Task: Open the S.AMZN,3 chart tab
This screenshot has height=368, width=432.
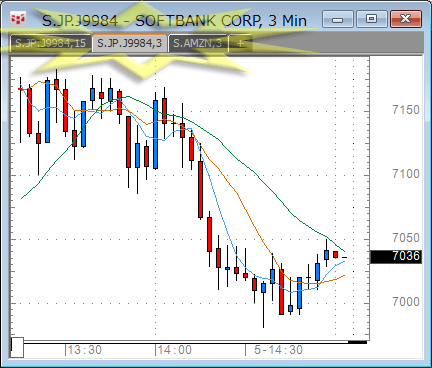Action: coord(198,43)
